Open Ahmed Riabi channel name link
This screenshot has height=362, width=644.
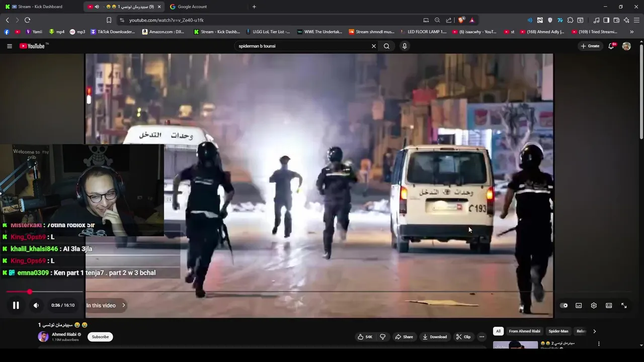click(x=64, y=334)
